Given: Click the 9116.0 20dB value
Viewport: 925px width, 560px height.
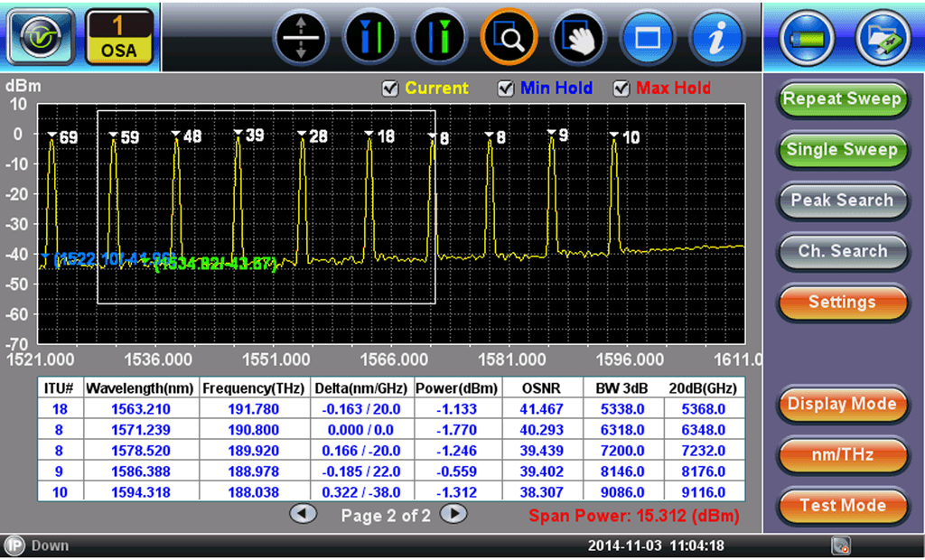Looking at the screenshot, I should [703, 492].
